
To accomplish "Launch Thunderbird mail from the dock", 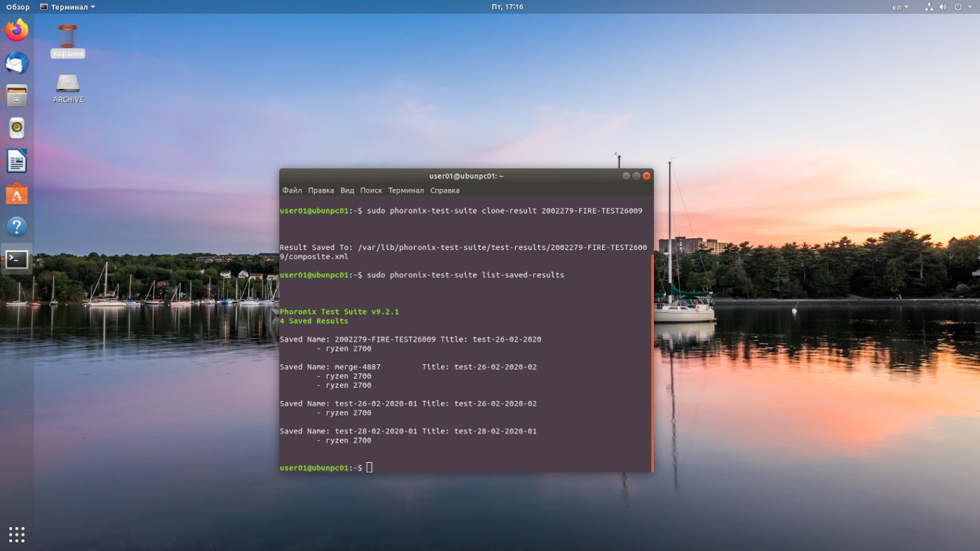I will point(17,63).
